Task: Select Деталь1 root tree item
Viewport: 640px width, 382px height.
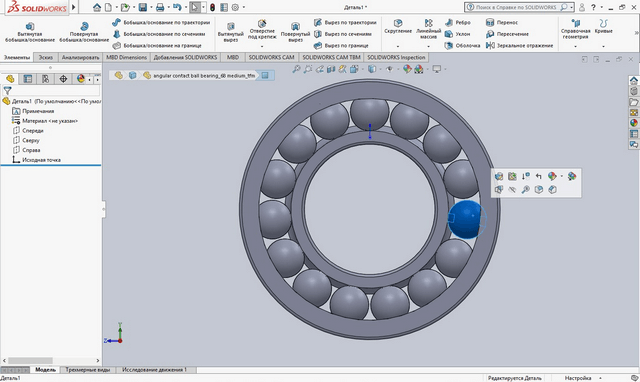Action: pyautogui.click(x=51, y=101)
